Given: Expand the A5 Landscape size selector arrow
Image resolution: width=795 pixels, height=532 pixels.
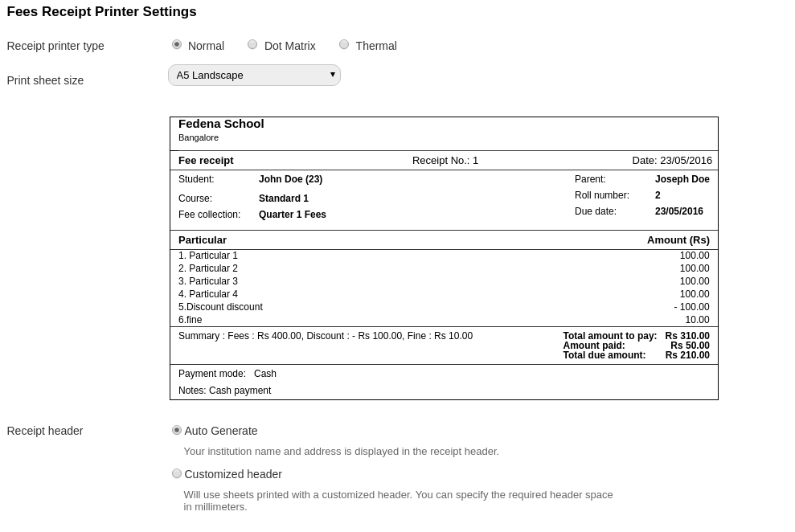Looking at the screenshot, I should click(332, 75).
